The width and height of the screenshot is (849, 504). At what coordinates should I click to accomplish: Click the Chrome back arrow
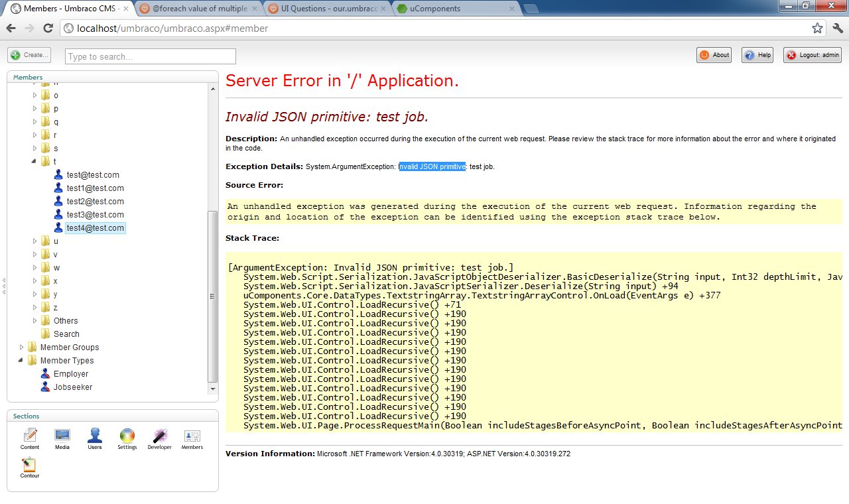point(11,29)
